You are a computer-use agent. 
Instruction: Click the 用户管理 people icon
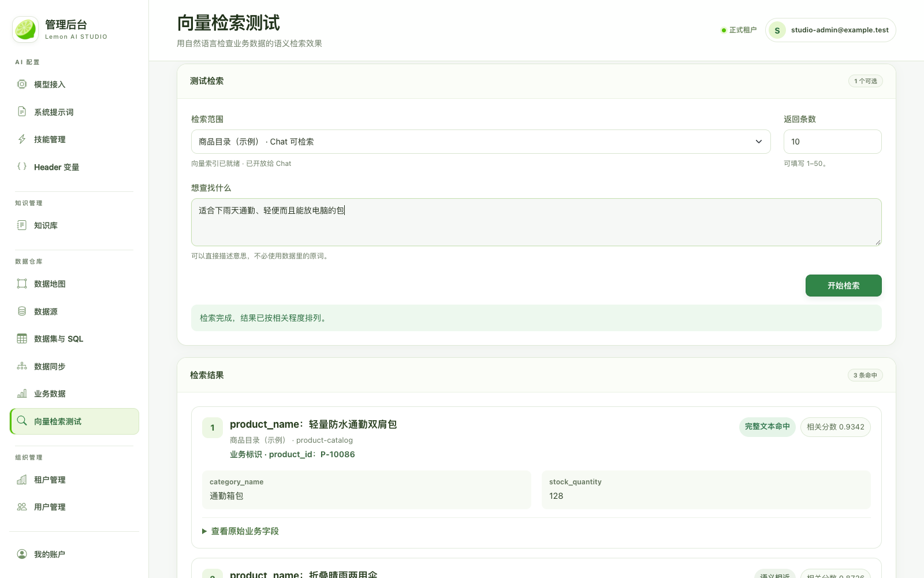22,507
